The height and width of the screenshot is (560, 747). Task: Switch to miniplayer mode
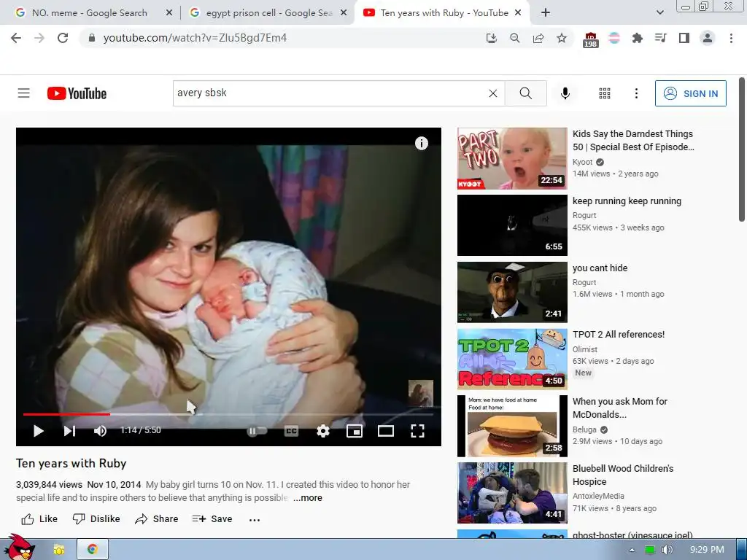355,431
